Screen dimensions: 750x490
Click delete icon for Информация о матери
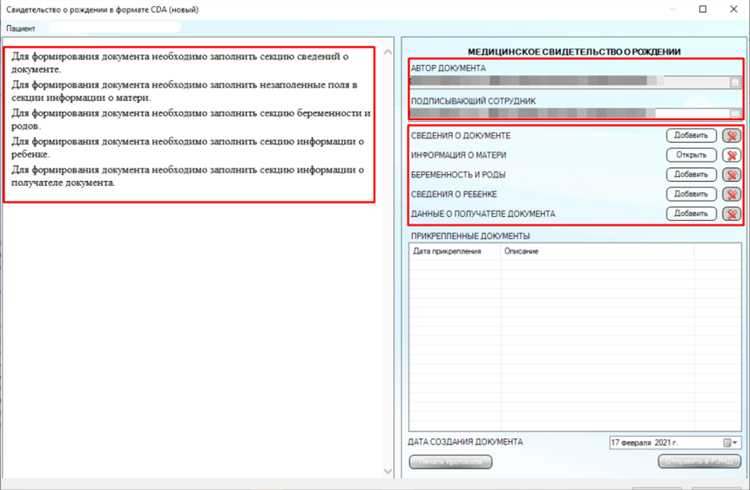(731, 155)
